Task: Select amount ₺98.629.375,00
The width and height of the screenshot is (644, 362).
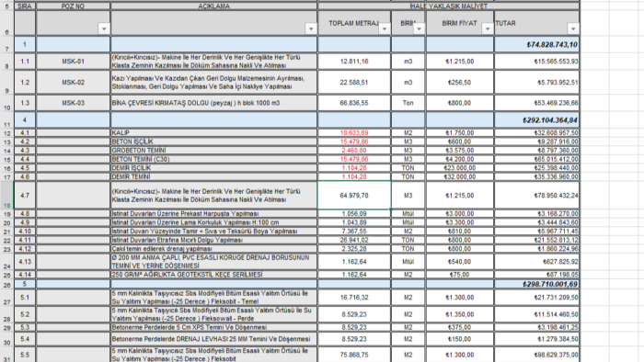Action: (x=536, y=355)
